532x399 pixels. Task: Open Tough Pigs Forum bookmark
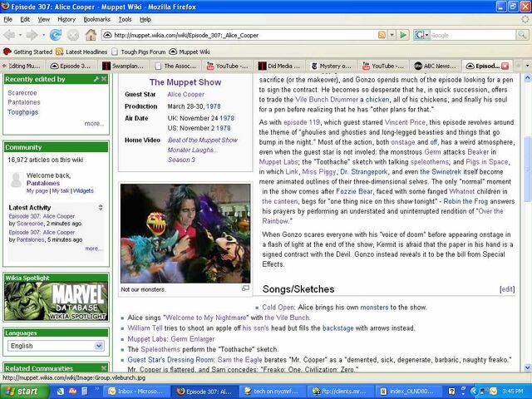pos(139,52)
